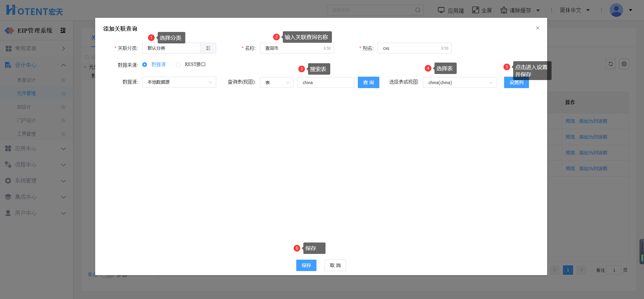This screenshot has height=299, width=644.
Task: Click the user avatar icon
Action: pyautogui.click(x=616, y=10)
